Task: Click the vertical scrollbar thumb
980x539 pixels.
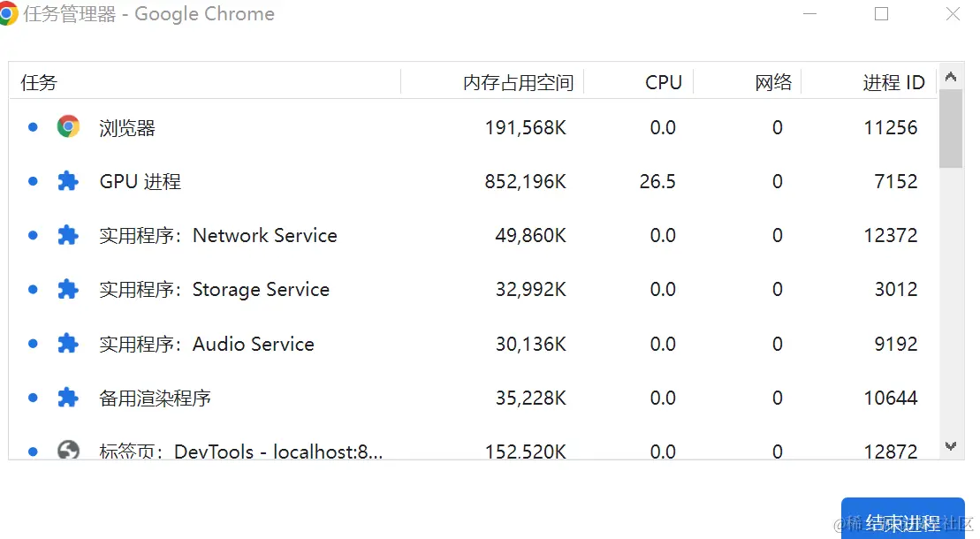Action: (951, 128)
